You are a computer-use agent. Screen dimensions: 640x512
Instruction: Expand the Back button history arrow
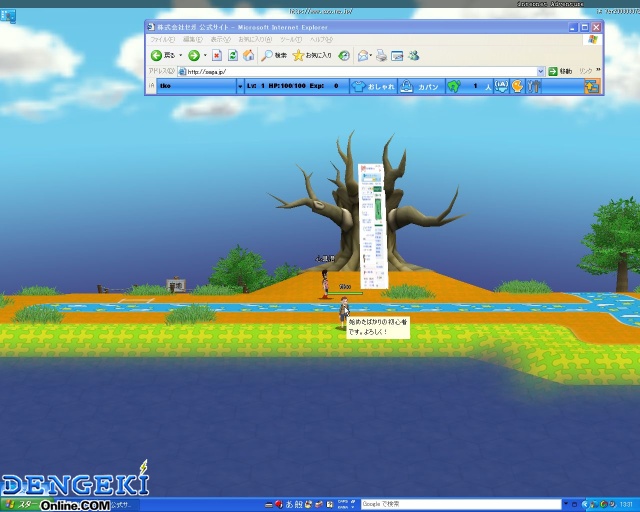click(x=180, y=56)
